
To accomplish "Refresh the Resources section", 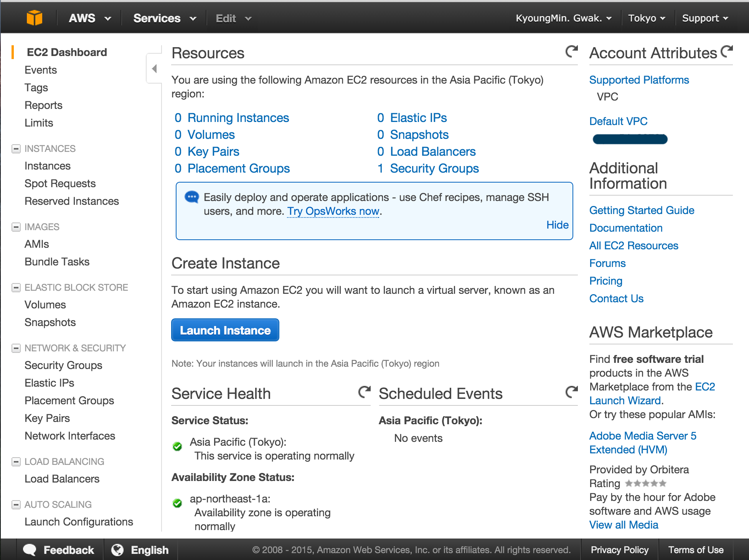I will point(571,51).
